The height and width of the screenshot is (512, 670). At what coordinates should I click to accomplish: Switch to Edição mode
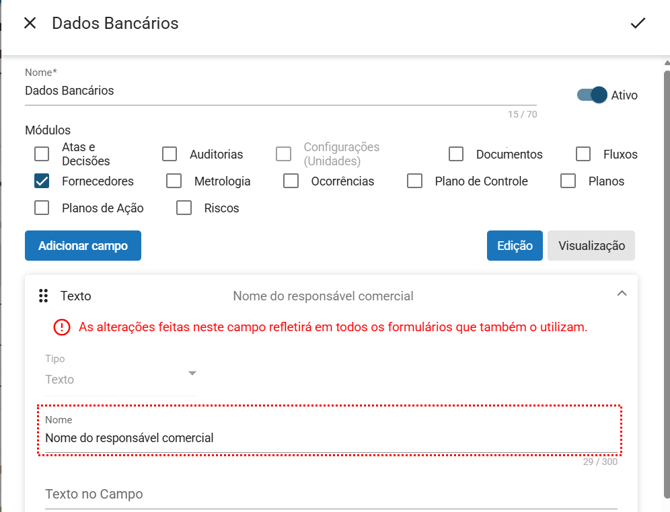pos(515,246)
